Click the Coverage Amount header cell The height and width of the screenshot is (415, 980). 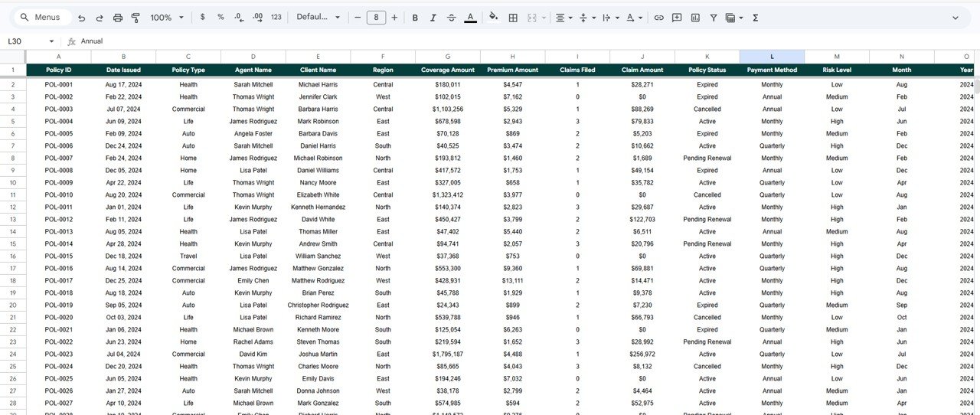tap(448, 70)
